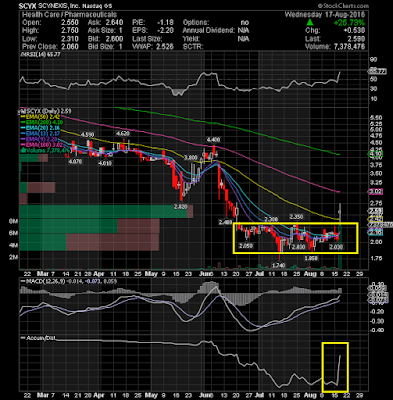Click the 3.02 EMA(100) price axis marker

(x=375, y=192)
